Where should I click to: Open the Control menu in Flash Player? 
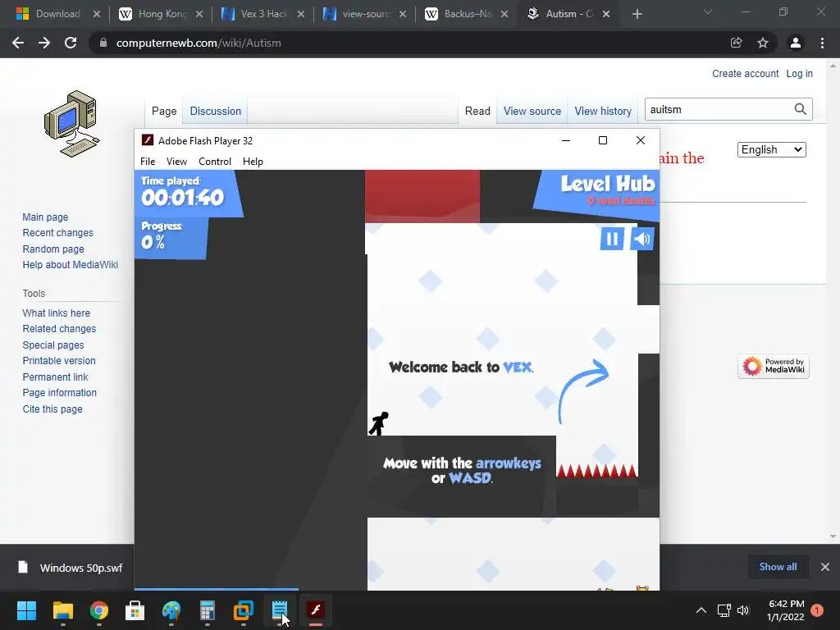click(215, 162)
